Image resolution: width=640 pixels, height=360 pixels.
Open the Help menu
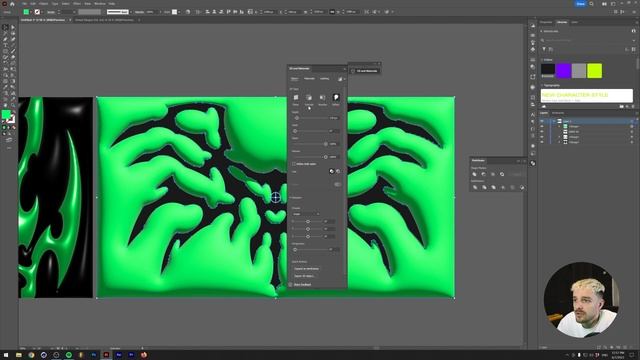(x=111, y=4)
